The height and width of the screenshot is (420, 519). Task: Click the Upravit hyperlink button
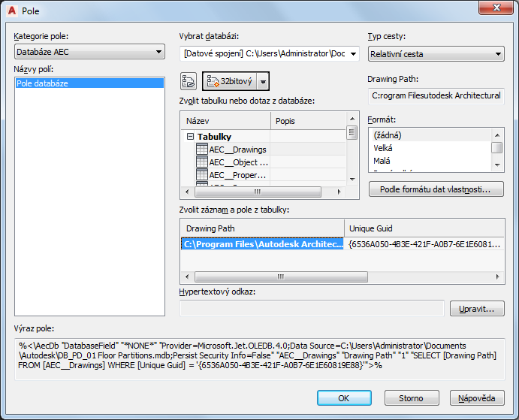tap(477, 309)
